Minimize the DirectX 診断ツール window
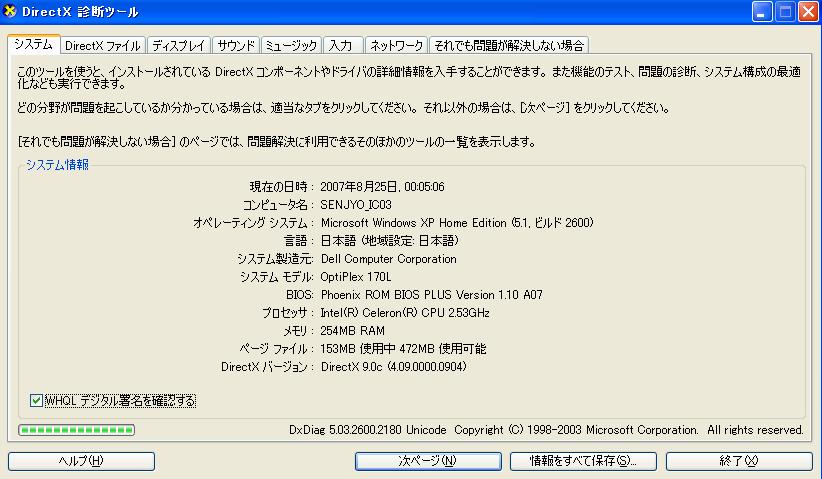This screenshot has height=479, width=822. 762,12
